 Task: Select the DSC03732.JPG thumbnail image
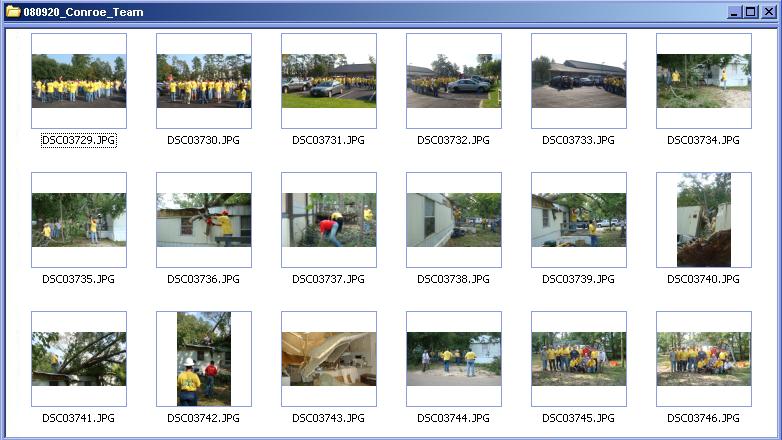454,81
